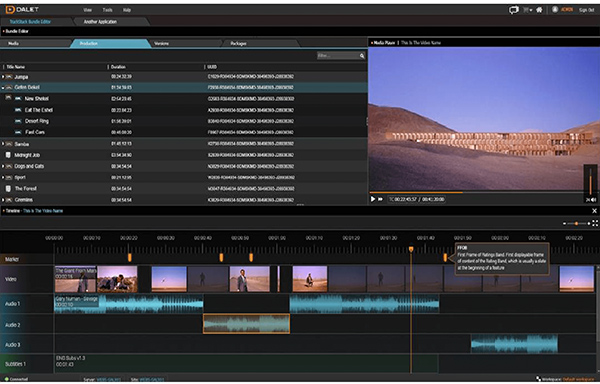Mute audio with the speaker icon
Image resolution: width=600 pixels, height=384 pixels.
coord(593,200)
